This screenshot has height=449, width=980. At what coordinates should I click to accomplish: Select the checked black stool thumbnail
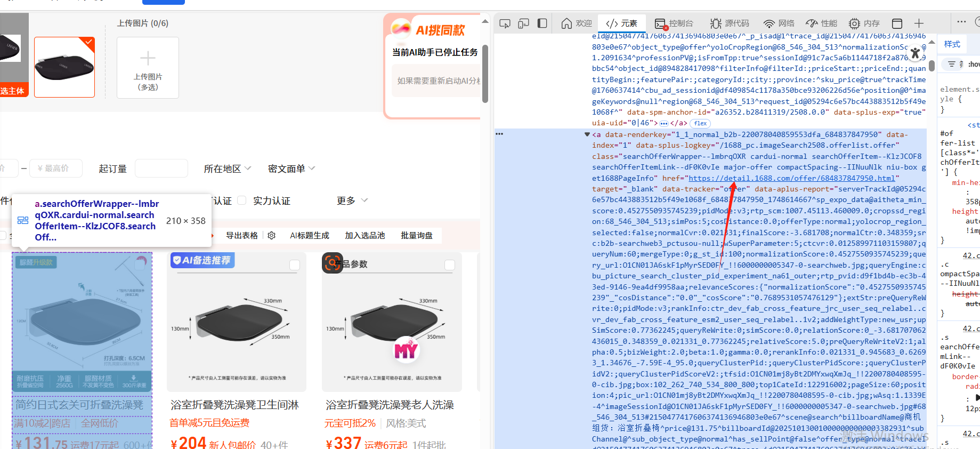[64, 67]
